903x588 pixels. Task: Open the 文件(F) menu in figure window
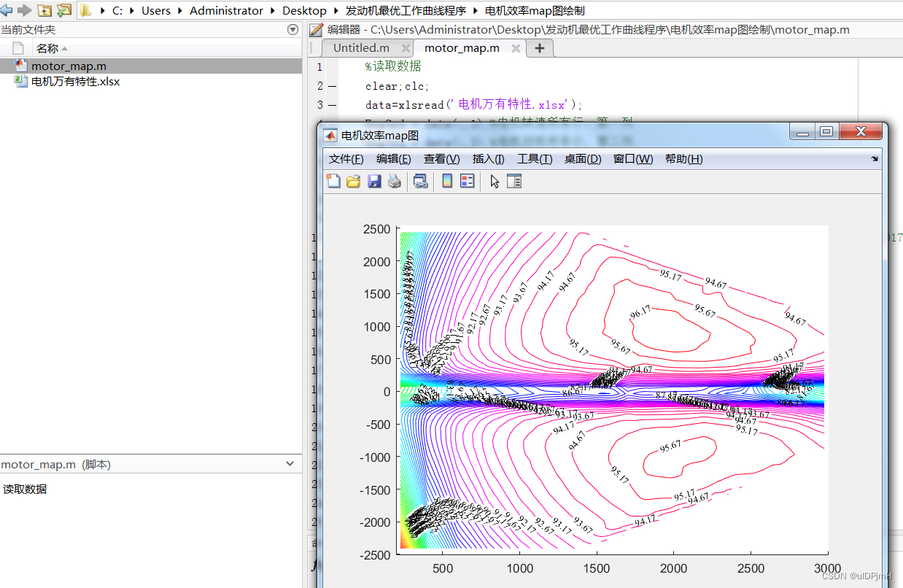coord(346,159)
